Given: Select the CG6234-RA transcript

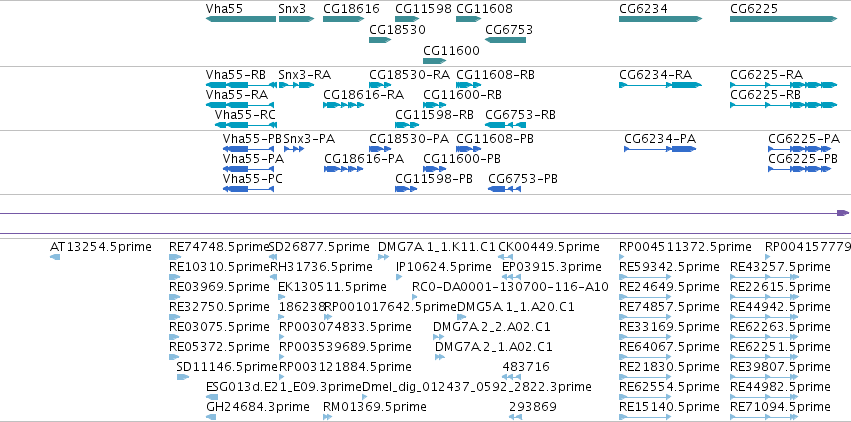Looking at the screenshot, I should click(x=661, y=85).
